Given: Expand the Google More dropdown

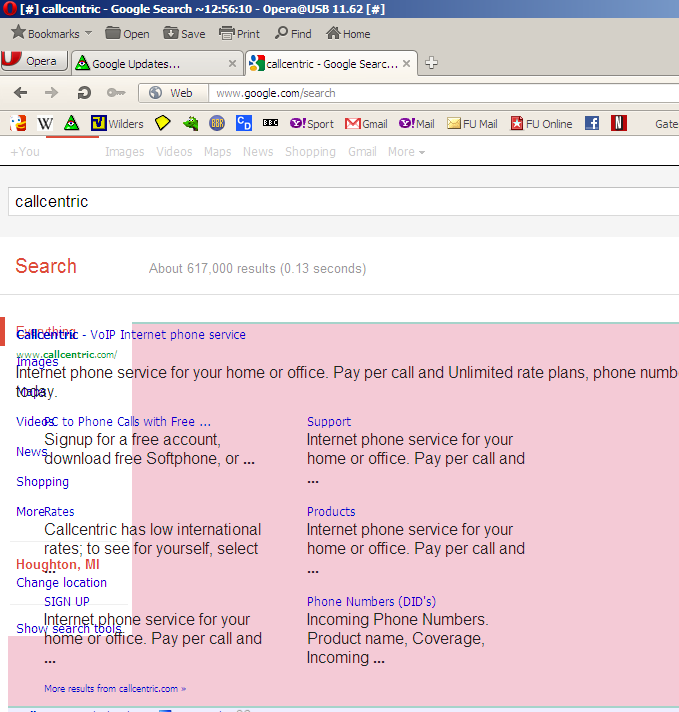Looking at the screenshot, I should (406, 152).
